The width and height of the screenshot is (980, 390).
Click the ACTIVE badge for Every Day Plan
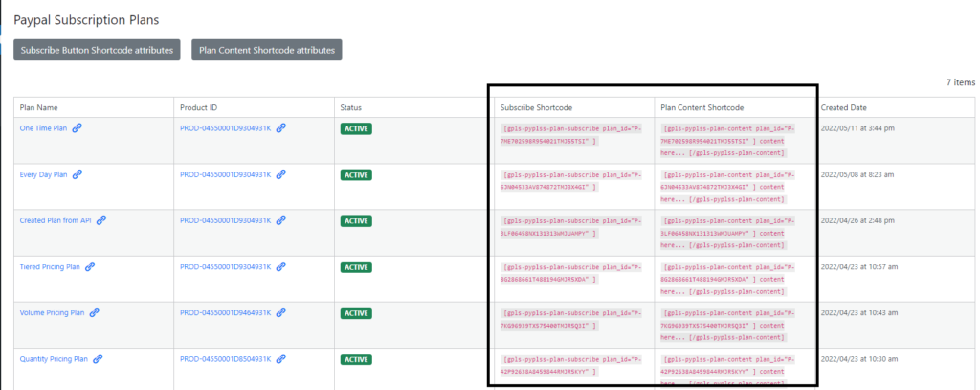pyautogui.click(x=356, y=174)
